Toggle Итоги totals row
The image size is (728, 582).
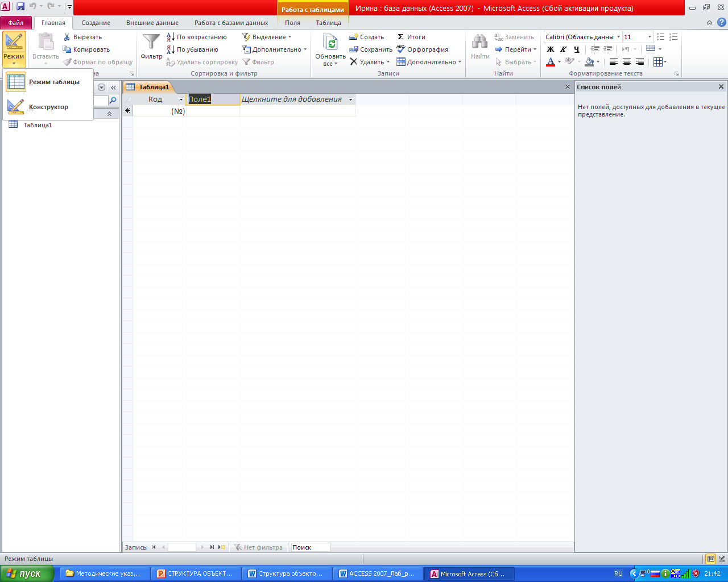(411, 37)
